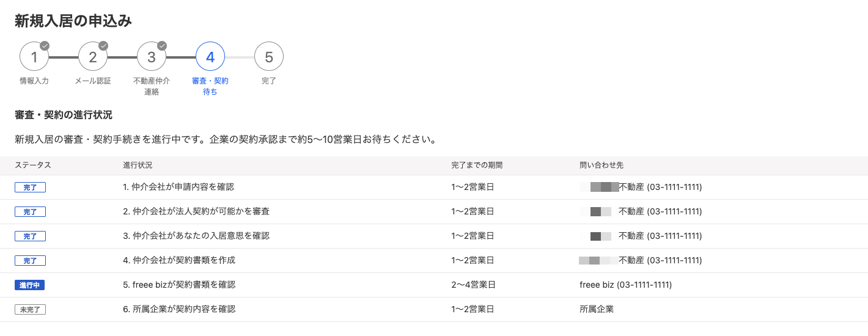Click the ステータス column header

[x=33, y=166]
